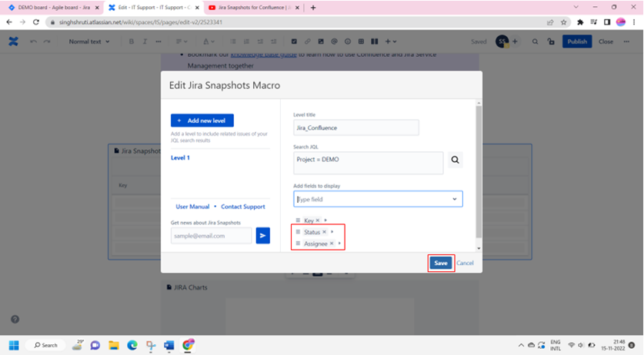Open more formatting ellipsis next to italic
Image resolution: width=644 pixels, height=355 pixels.
158,41
